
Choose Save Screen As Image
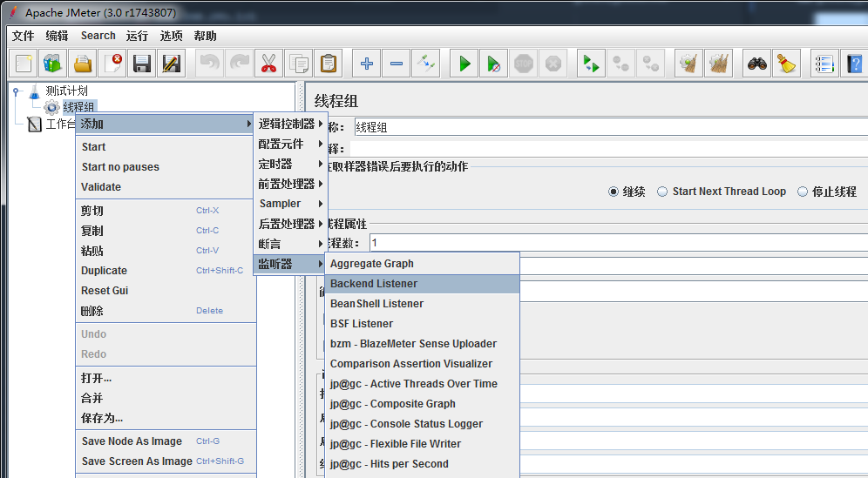[x=165, y=461]
